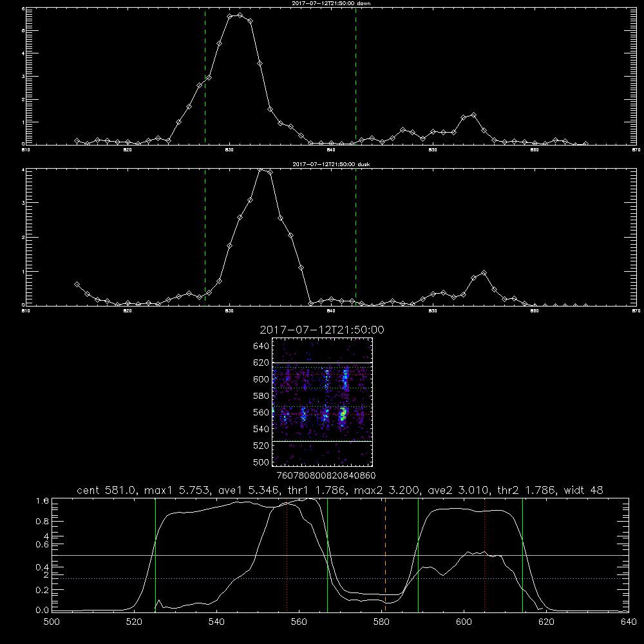Click y-axis label '0.8' of bottom plot
Viewport: 644px width, 644px height.
tap(43, 522)
